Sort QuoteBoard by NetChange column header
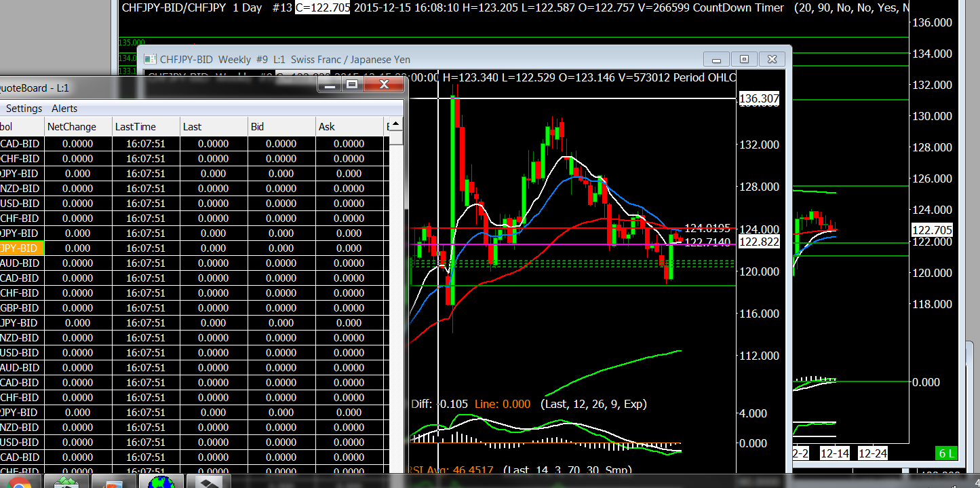The height and width of the screenshot is (488, 980). 78,127
